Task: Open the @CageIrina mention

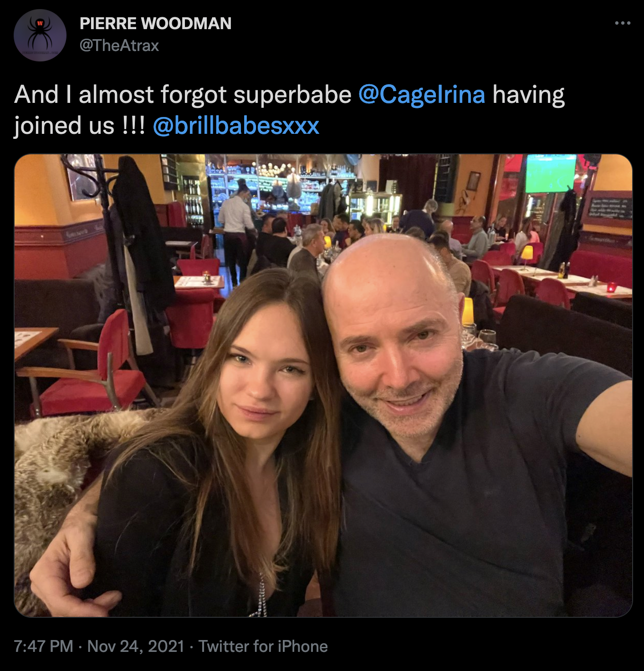Action: [421, 95]
